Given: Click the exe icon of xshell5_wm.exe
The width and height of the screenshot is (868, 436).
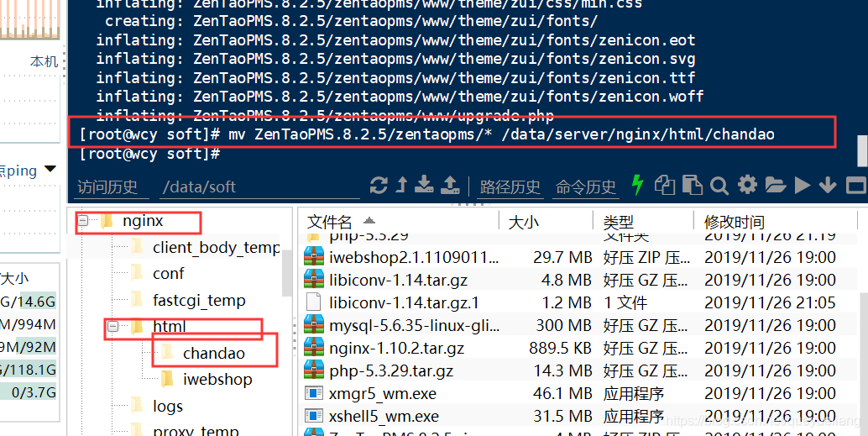Looking at the screenshot, I should coord(314,416).
